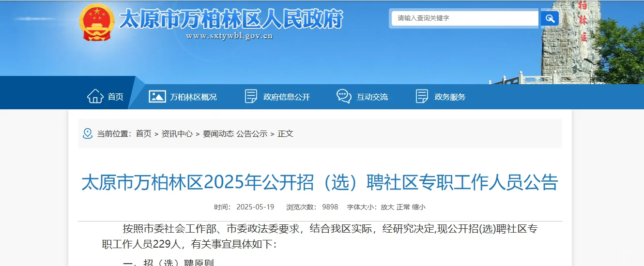Image resolution: width=644 pixels, height=266 pixels.
Task: Click the www.sxtywbl.gov.cn URL text
Action: tap(230, 36)
